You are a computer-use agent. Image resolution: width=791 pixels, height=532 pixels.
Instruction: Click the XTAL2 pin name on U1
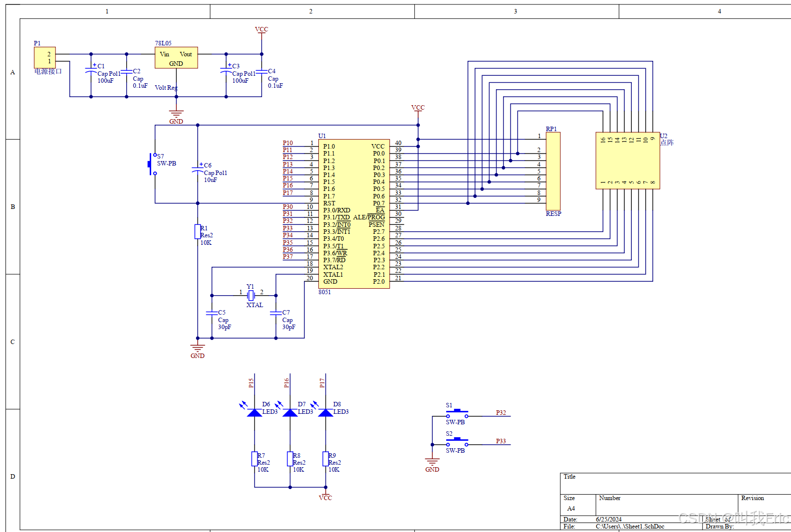[333, 267]
